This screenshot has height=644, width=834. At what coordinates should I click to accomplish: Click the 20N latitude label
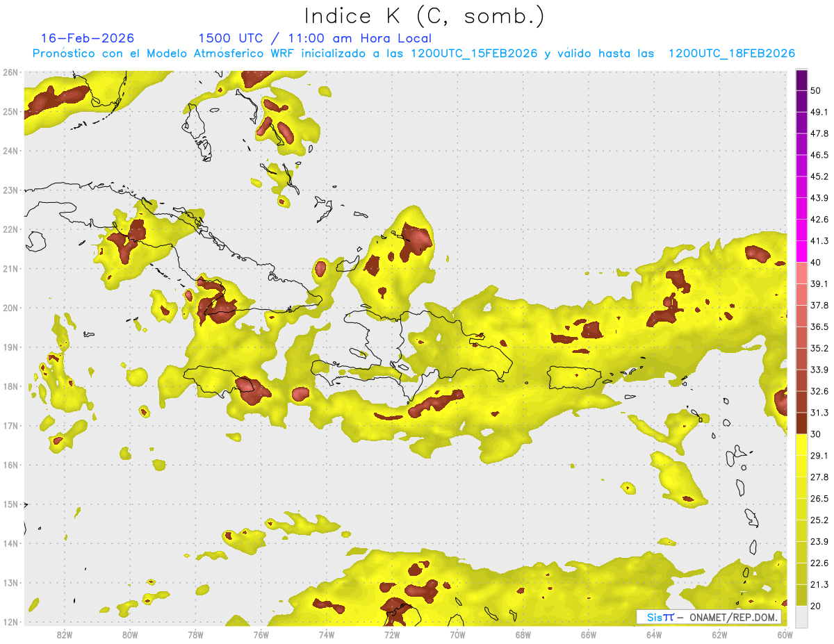10,308
